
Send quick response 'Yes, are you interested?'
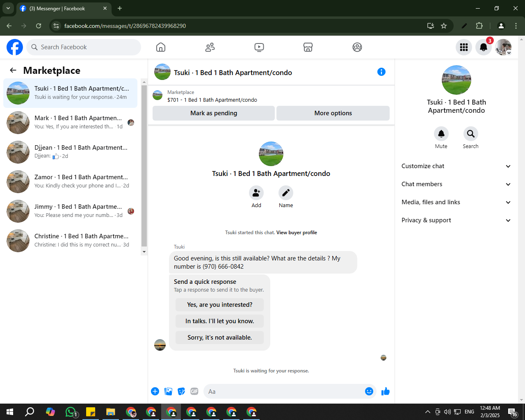[219, 305]
